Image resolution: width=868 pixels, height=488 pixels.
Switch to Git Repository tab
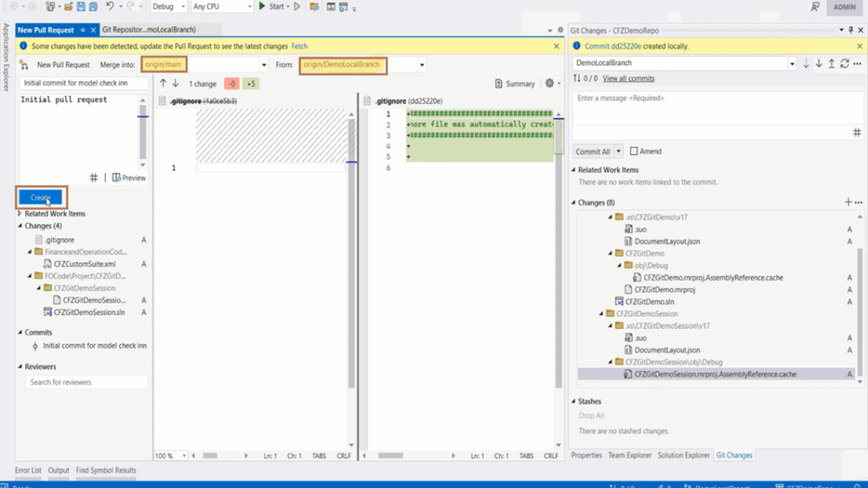[x=149, y=30]
